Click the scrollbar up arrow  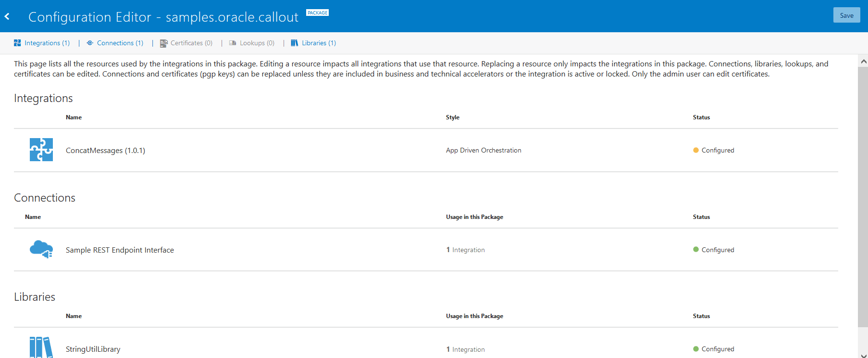(863, 61)
